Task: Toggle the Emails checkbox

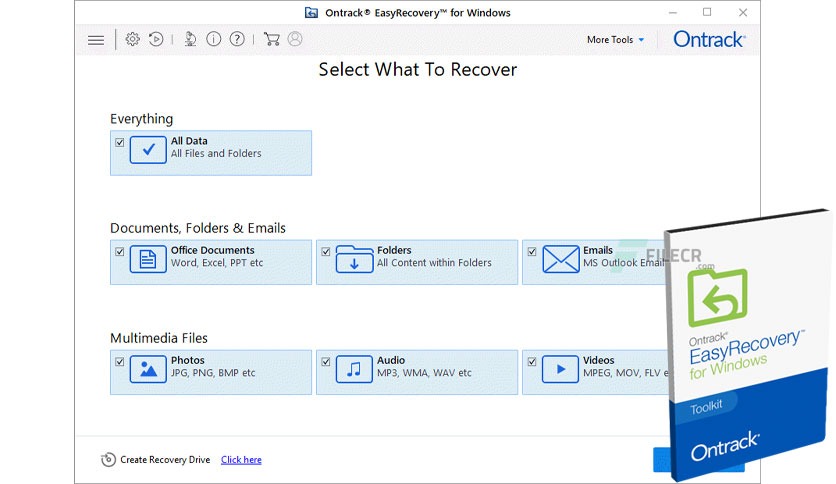Action: [x=532, y=252]
